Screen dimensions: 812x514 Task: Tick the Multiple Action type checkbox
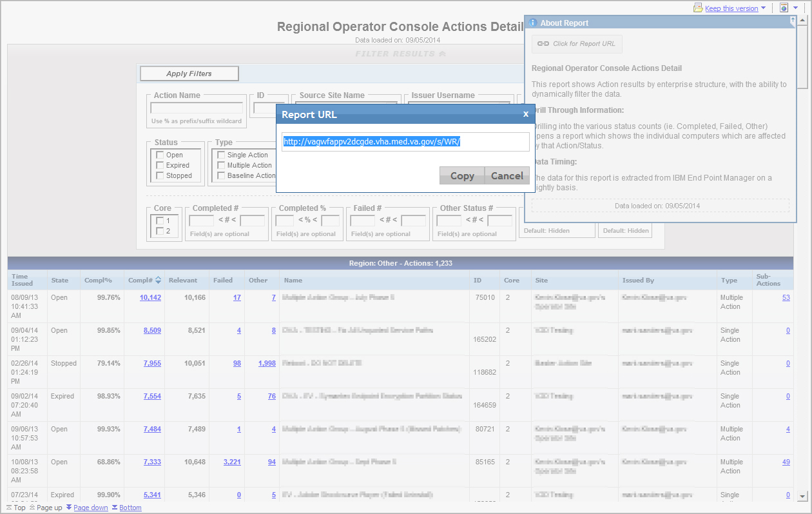click(221, 165)
